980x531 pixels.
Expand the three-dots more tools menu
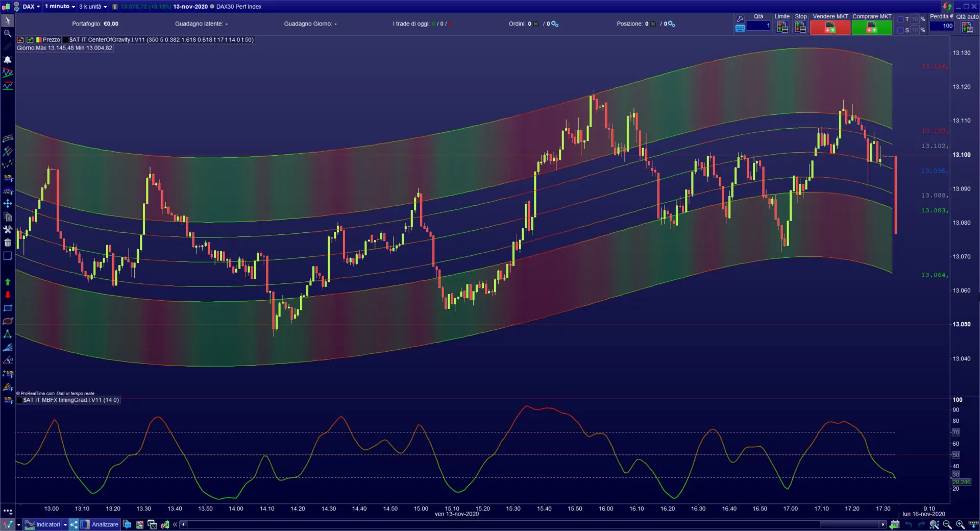(x=8, y=511)
